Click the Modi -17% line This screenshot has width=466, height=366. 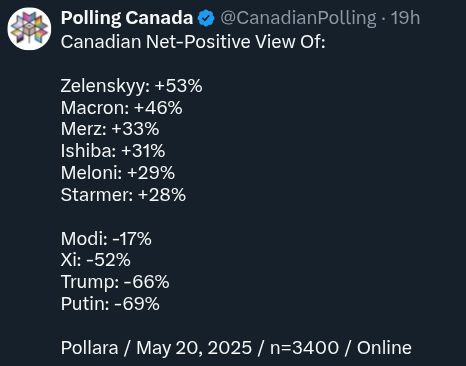pyautogui.click(x=106, y=239)
